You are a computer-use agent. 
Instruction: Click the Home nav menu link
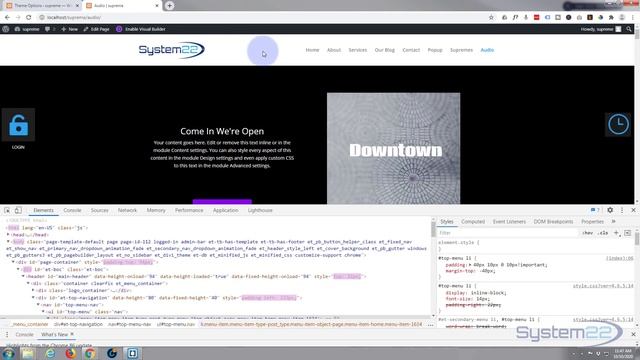tap(312, 50)
